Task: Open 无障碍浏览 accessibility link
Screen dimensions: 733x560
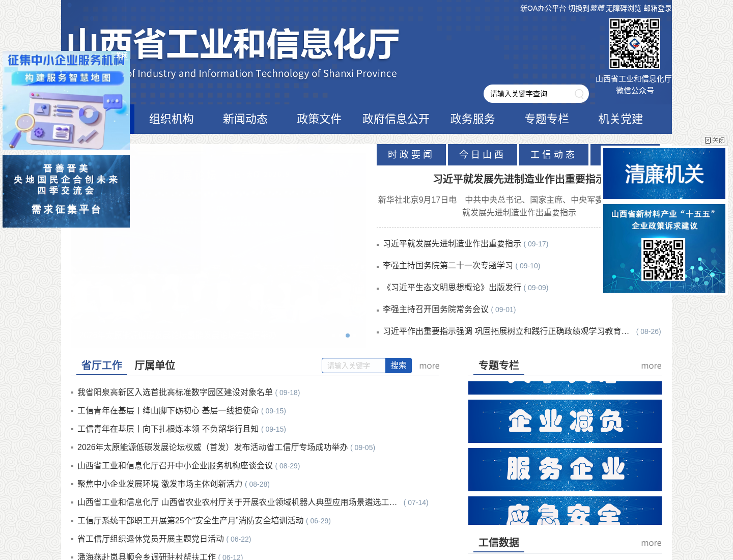Action: tap(624, 9)
